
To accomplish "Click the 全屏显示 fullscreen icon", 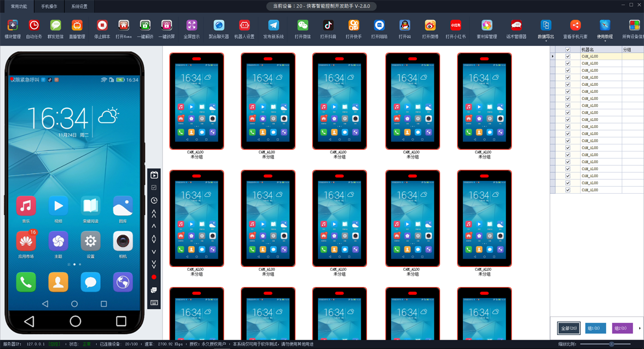I will click(x=192, y=26).
